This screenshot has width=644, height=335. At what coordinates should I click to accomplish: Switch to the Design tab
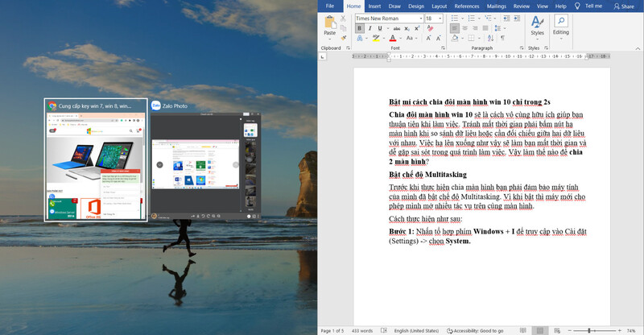pos(416,6)
